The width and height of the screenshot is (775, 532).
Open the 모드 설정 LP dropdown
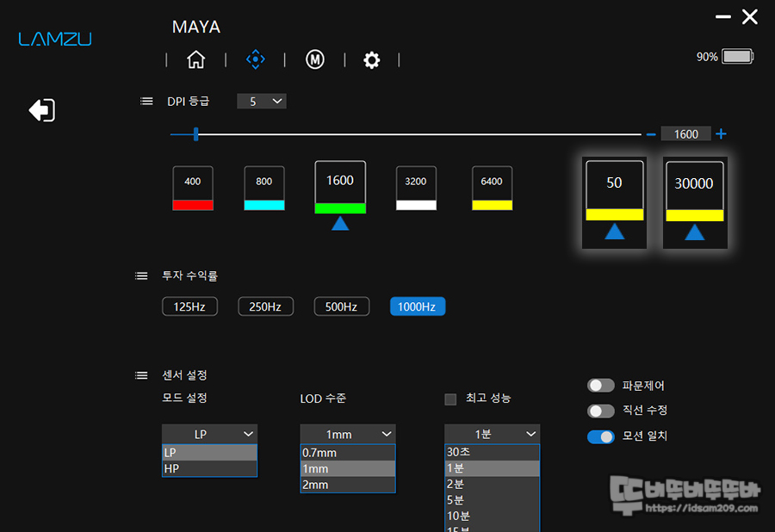(209, 434)
